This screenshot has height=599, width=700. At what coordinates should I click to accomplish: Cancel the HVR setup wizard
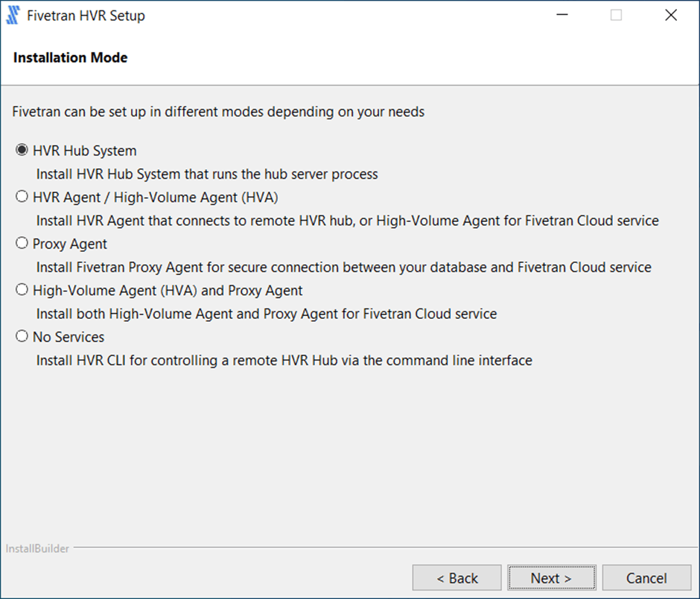point(646,578)
